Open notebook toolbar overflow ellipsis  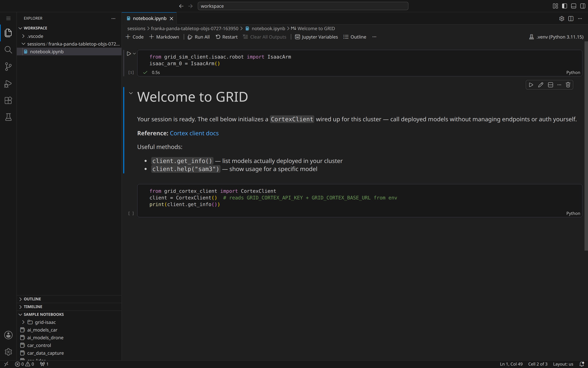pos(374,37)
